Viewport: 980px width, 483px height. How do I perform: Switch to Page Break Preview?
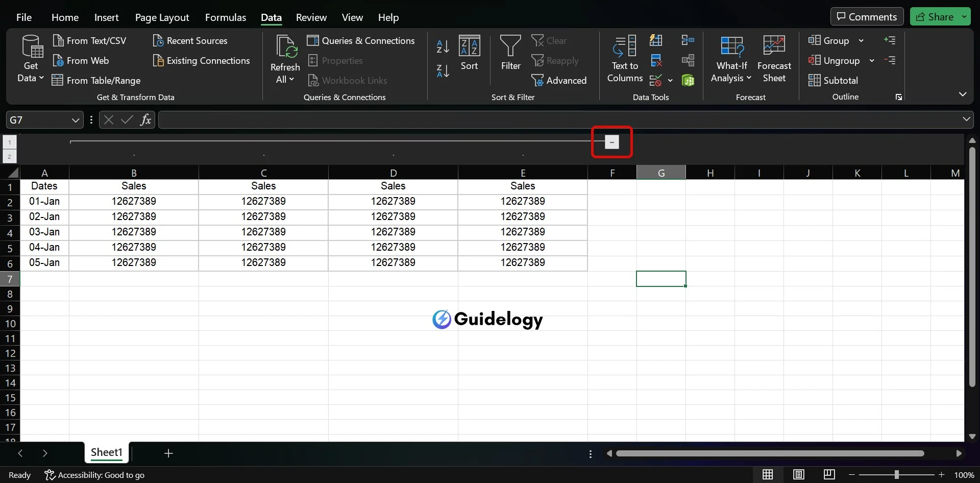click(829, 475)
